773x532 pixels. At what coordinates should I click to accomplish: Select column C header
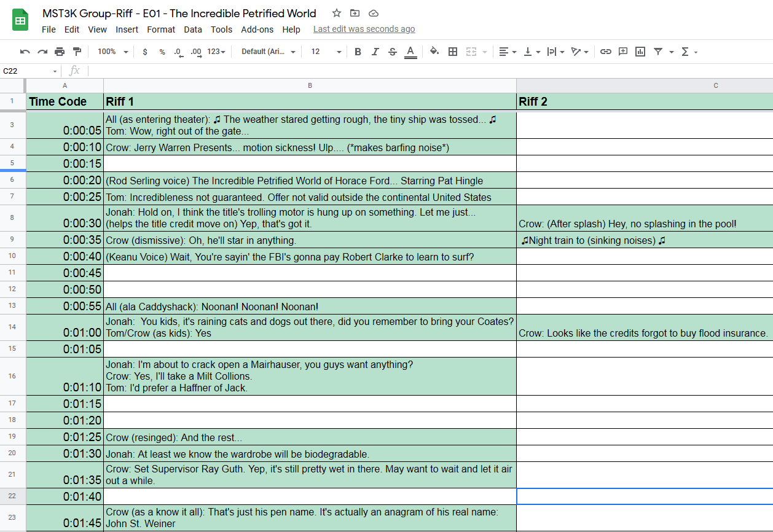pos(645,85)
